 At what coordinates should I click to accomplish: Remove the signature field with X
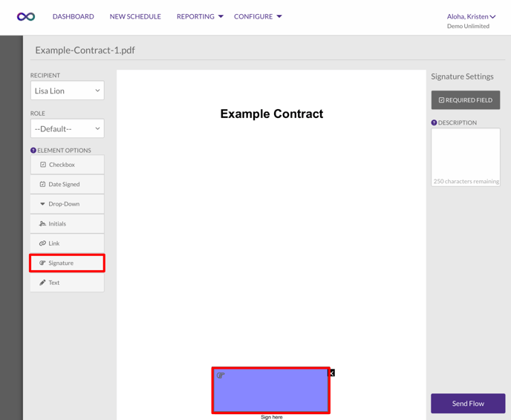pos(331,373)
